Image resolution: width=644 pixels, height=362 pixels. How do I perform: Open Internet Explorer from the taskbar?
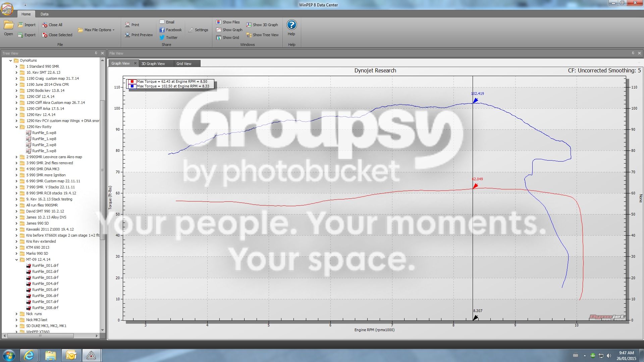(x=29, y=355)
